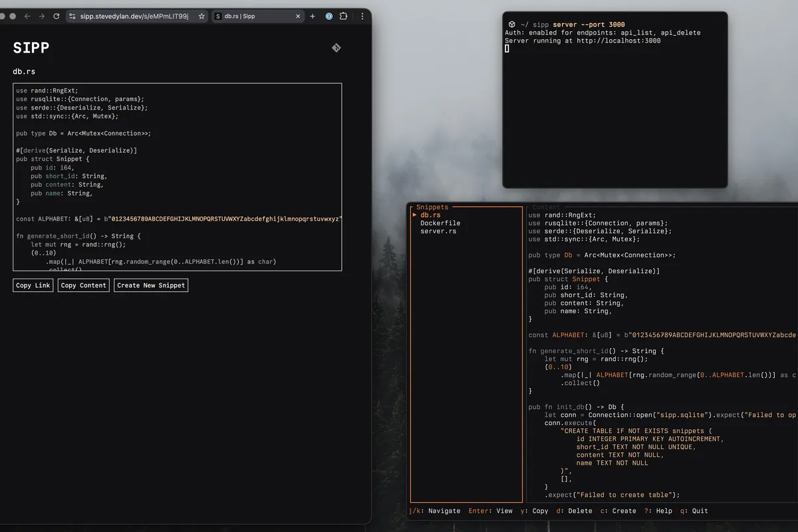Viewport: 798px width, 532px height.
Task: Click inside the web snippet code box
Action: [x=178, y=177]
